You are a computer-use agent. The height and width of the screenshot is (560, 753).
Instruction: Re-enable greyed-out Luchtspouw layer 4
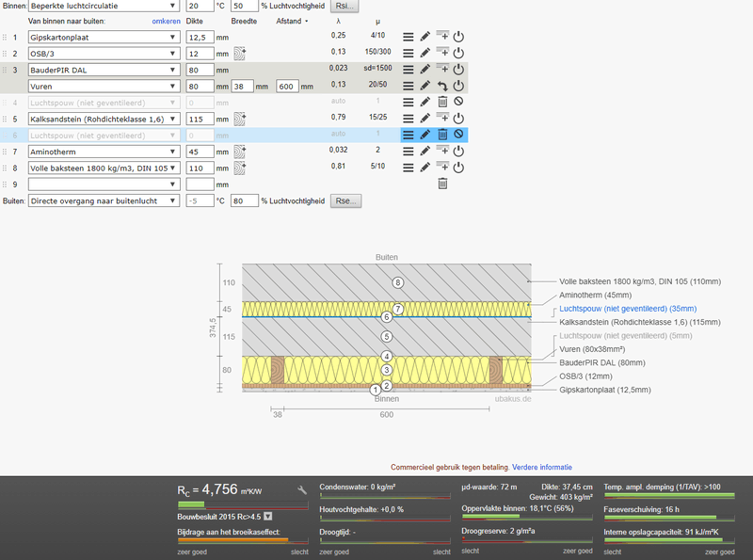point(458,102)
